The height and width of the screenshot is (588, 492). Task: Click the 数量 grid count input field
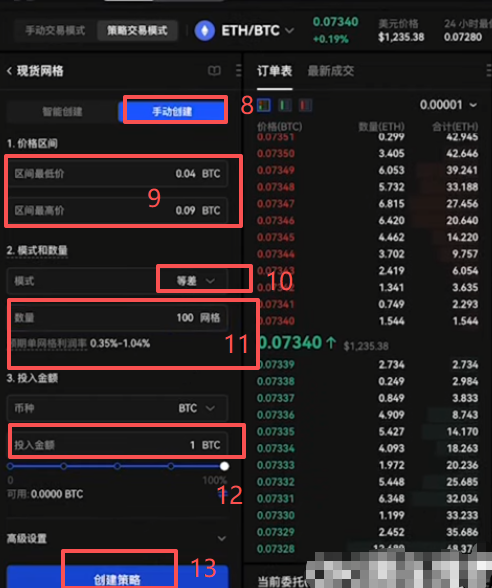click(x=117, y=318)
